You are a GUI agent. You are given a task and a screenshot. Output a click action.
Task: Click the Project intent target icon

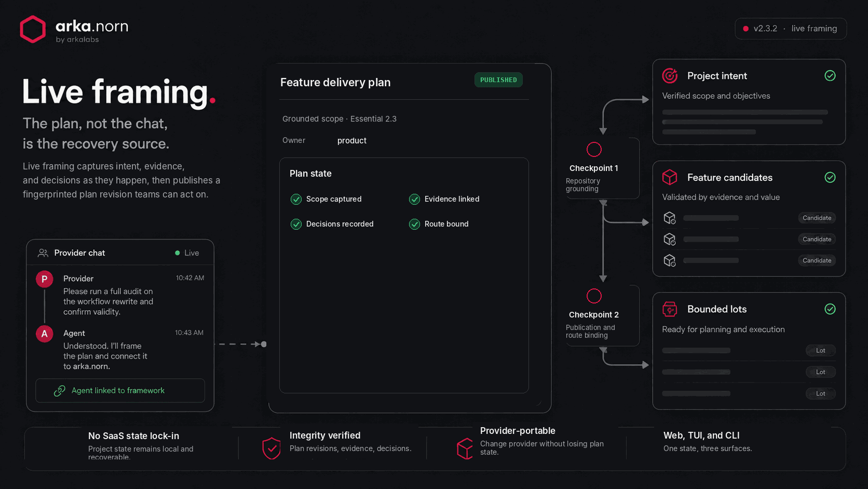click(x=670, y=76)
